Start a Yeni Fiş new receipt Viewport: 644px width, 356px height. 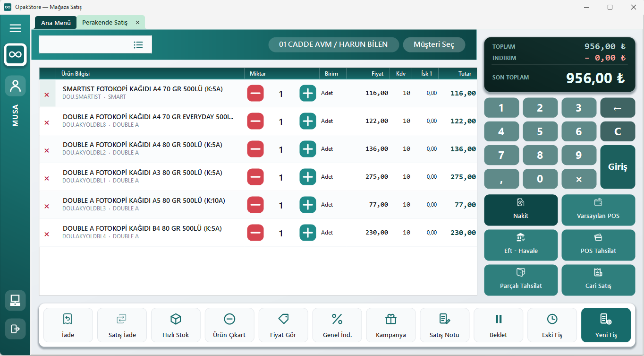(606, 325)
